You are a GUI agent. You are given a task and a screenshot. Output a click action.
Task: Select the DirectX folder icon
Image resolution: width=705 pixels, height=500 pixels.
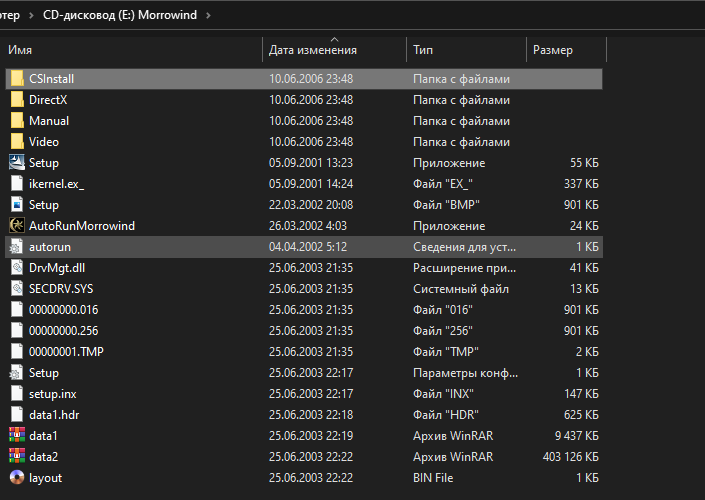tap(17, 100)
